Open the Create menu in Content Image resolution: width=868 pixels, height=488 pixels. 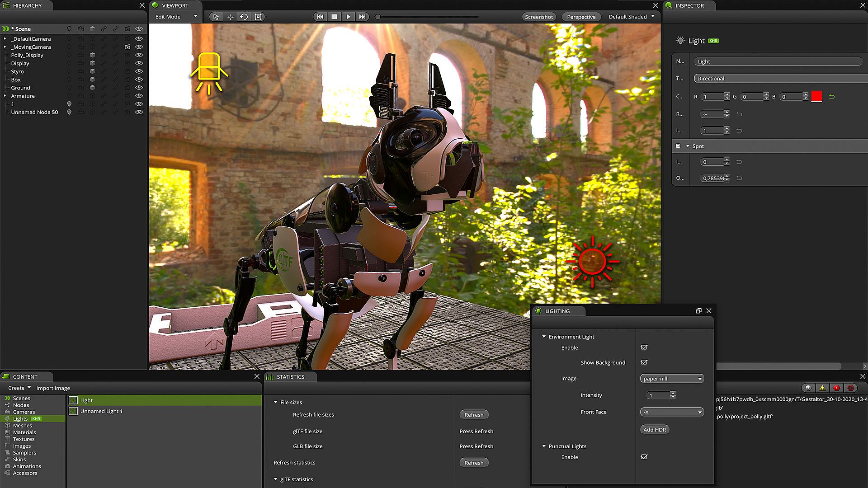tap(19, 388)
